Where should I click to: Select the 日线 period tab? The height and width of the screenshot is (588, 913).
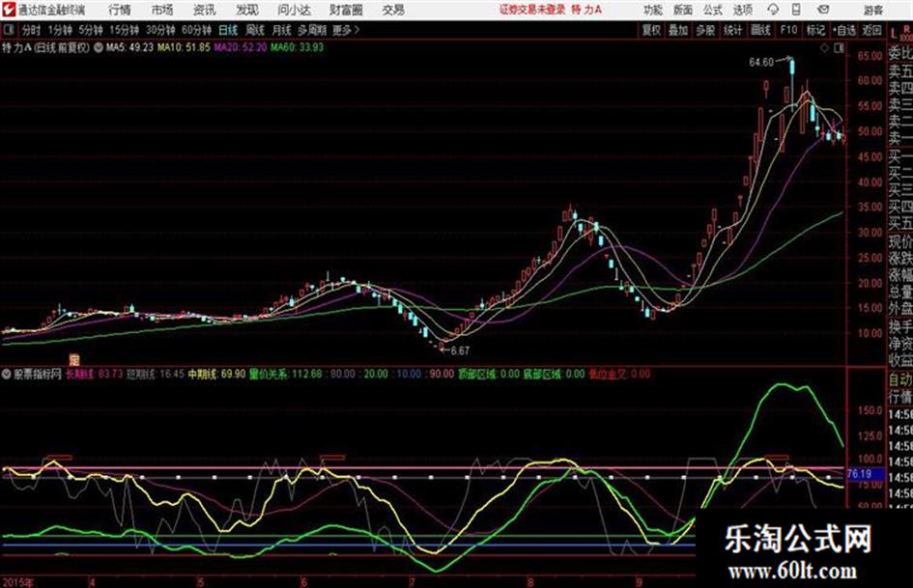click(228, 30)
